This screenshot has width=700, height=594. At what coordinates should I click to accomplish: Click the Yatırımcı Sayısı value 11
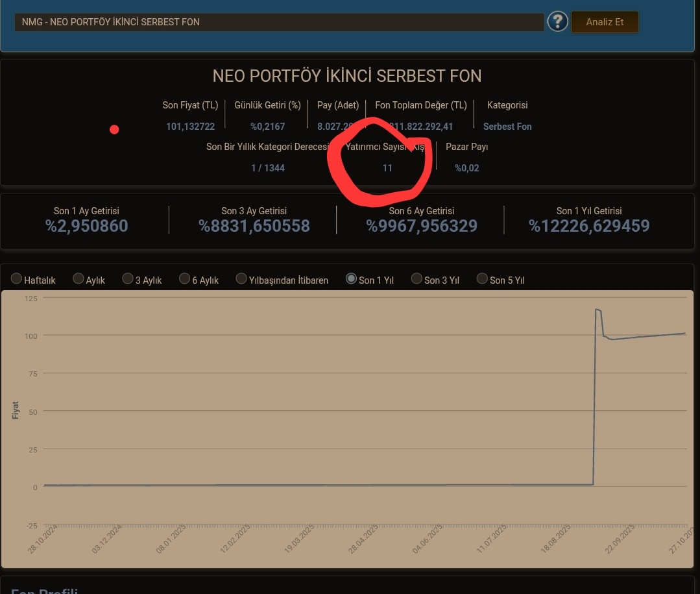click(387, 168)
